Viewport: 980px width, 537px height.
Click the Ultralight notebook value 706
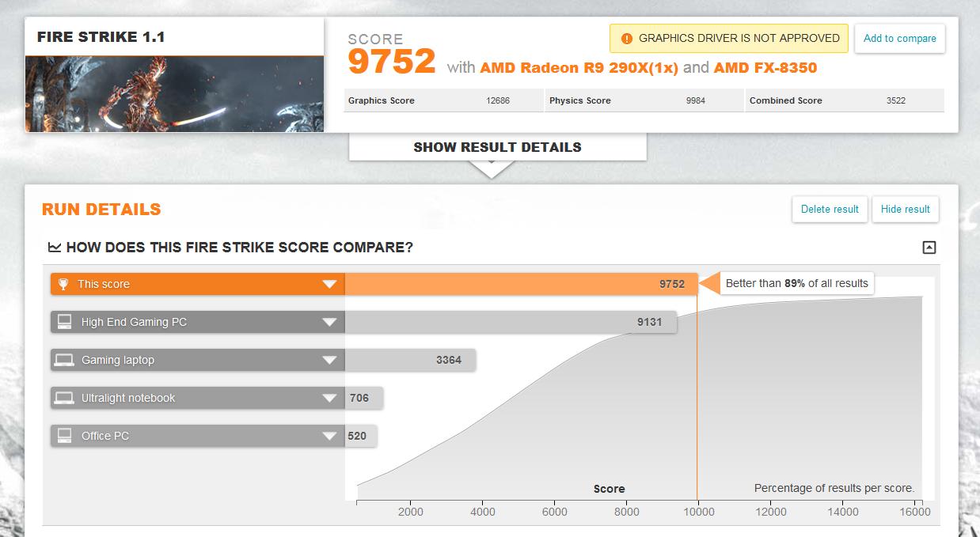click(359, 398)
